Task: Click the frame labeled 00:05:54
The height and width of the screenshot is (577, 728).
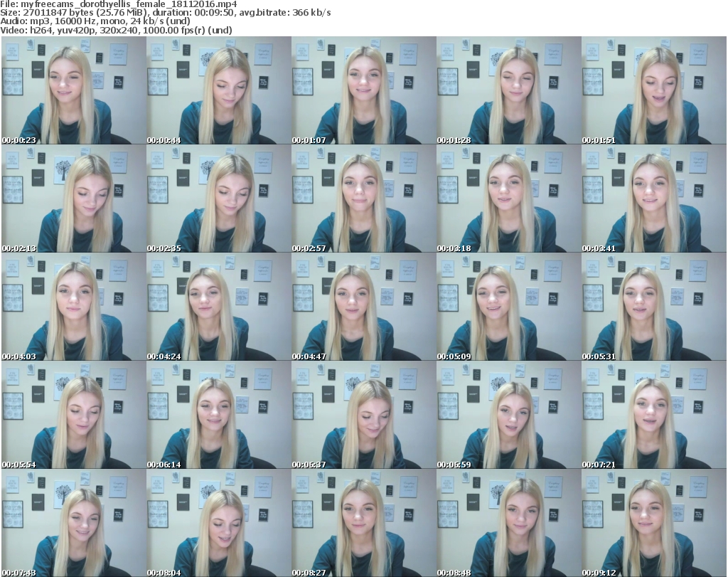Action: coord(73,415)
